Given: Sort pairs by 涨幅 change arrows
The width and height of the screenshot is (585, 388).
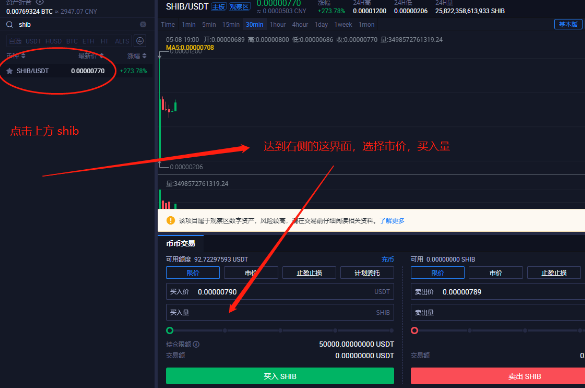Looking at the screenshot, I should point(144,56).
